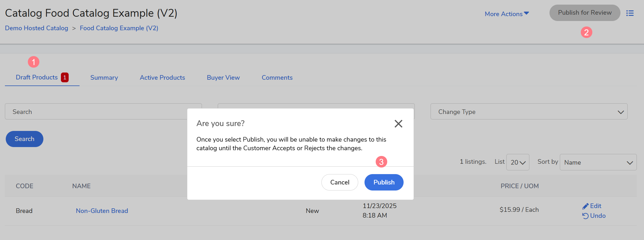Switch to the Active Products tab
The height and width of the screenshot is (240, 644).
click(162, 78)
